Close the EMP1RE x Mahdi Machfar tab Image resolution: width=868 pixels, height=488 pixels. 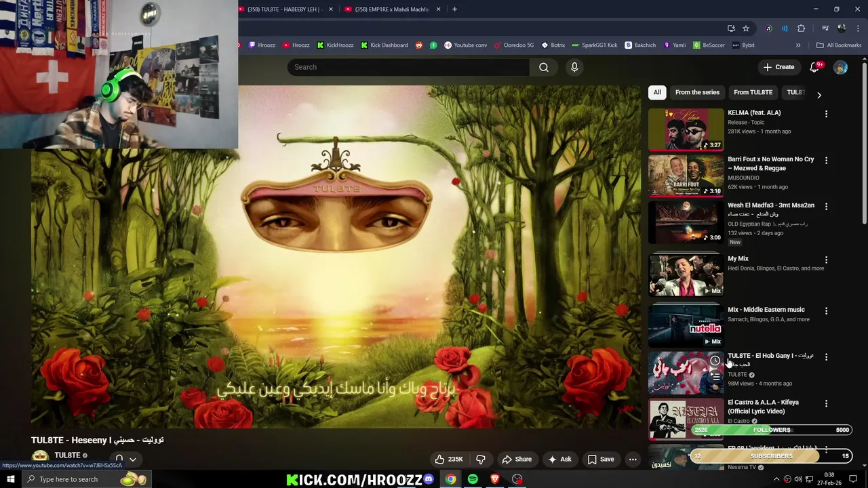(x=439, y=9)
